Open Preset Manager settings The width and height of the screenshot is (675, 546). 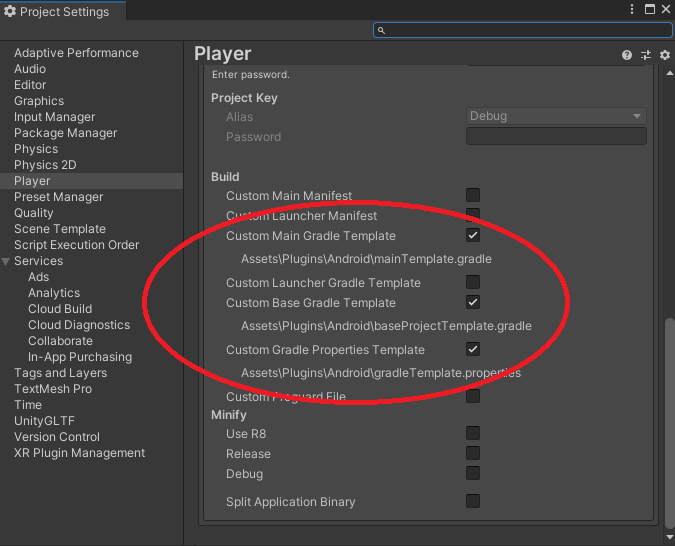pos(59,197)
